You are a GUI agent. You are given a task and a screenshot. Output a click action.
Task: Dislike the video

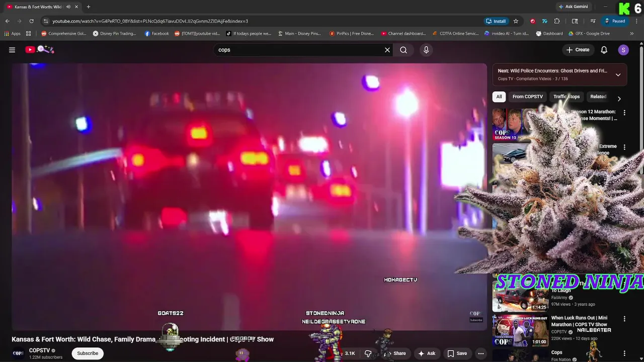pos(368,353)
